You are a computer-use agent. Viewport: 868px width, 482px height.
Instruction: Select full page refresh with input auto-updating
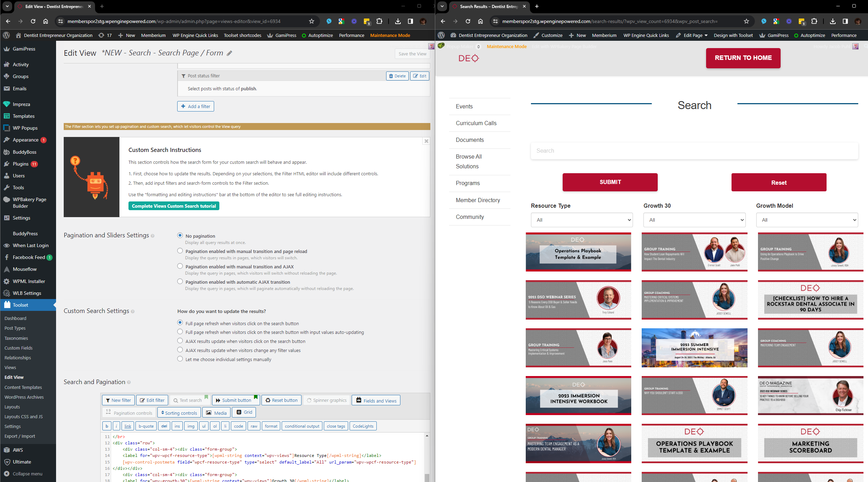click(x=180, y=332)
